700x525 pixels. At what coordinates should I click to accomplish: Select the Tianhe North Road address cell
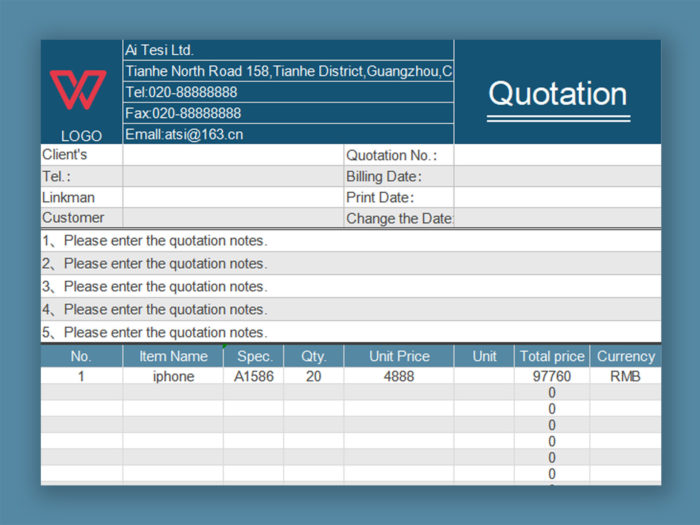click(288, 71)
